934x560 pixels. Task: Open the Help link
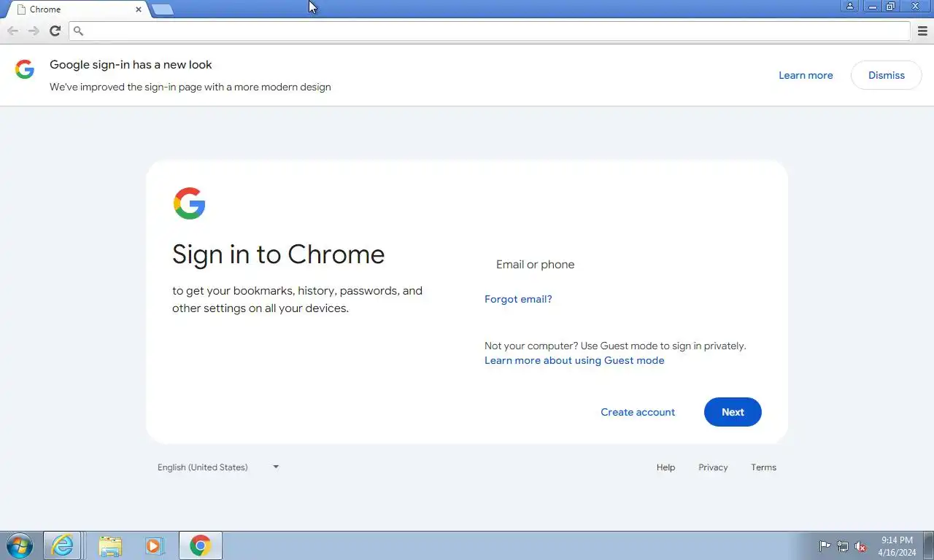click(665, 467)
